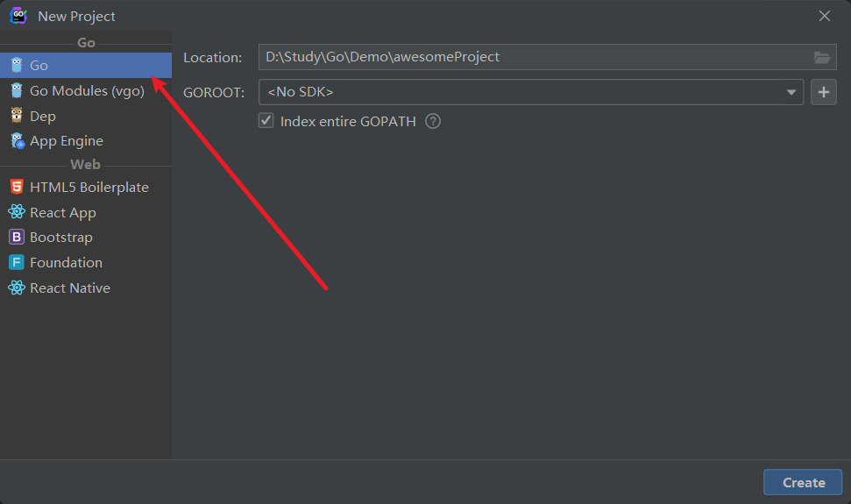Click the Create button
The image size is (851, 504).
803,482
